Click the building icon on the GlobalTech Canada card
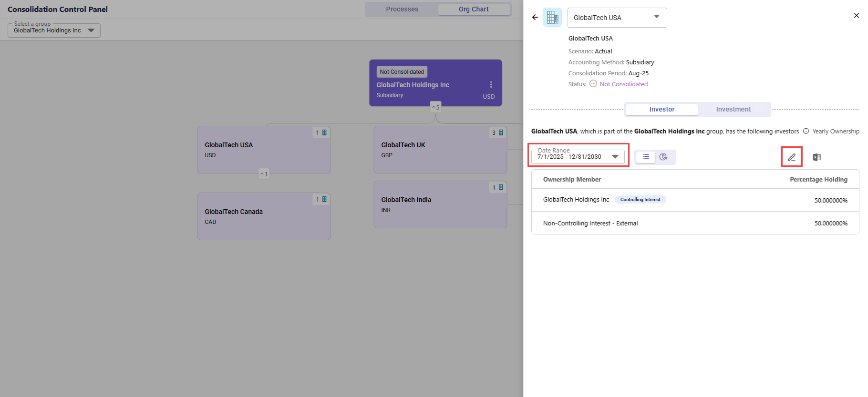Image resolution: width=868 pixels, height=397 pixels. pyautogui.click(x=324, y=199)
